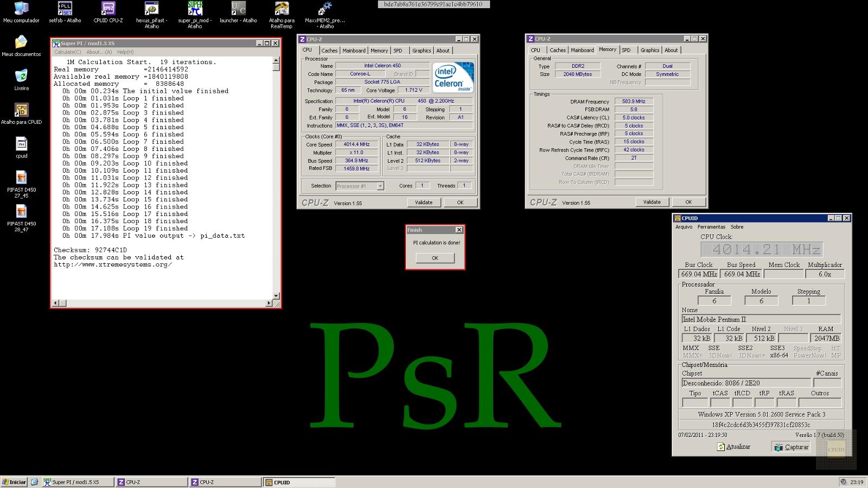The image size is (868, 488).
Task: Open super_pi_mod shortcut icon
Action: click(x=195, y=9)
